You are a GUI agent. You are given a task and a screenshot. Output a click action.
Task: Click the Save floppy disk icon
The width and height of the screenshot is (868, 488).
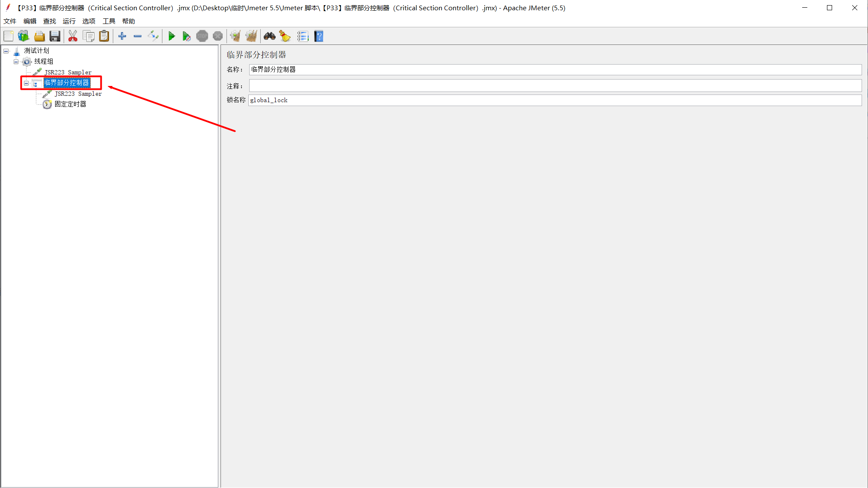(x=55, y=36)
